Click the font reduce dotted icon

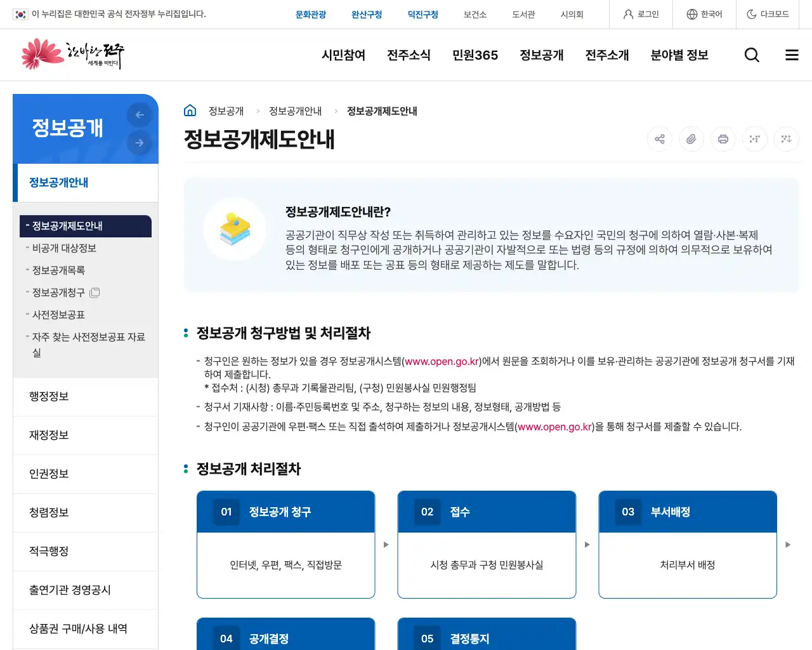point(787,139)
